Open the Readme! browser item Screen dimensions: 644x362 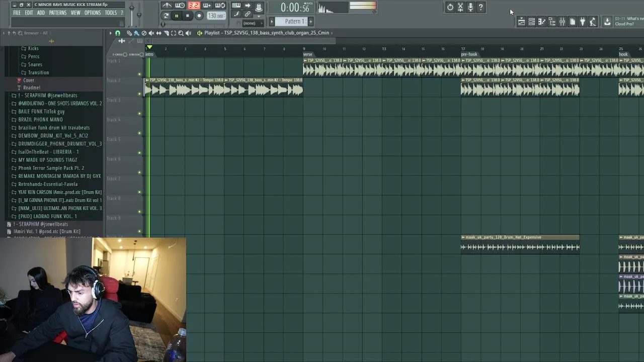[x=32, y=87]
